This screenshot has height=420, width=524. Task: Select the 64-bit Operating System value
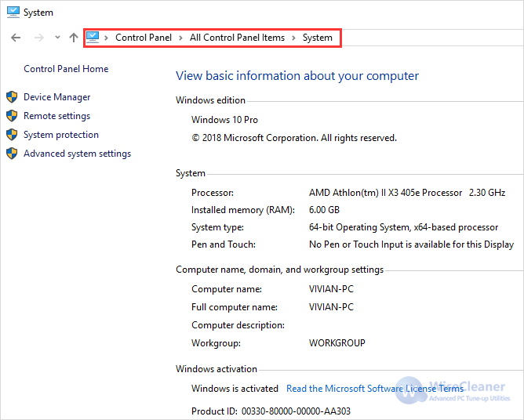click(403, 227)
